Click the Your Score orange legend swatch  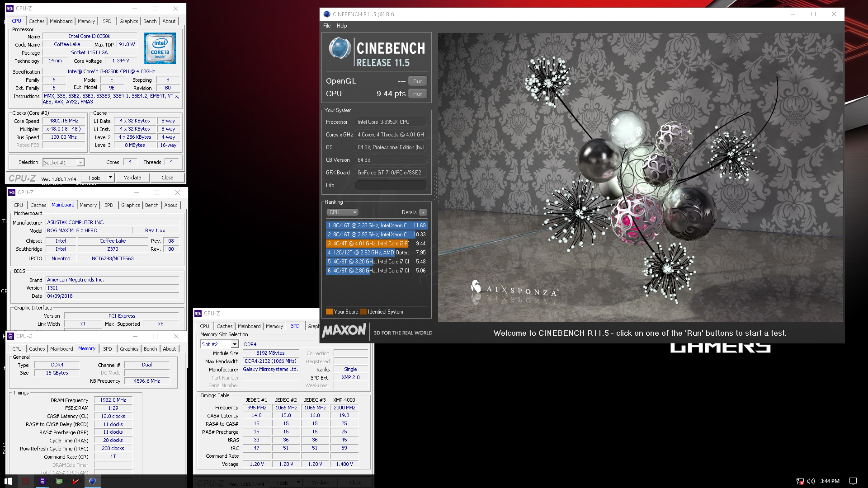[x=329, y=312]
